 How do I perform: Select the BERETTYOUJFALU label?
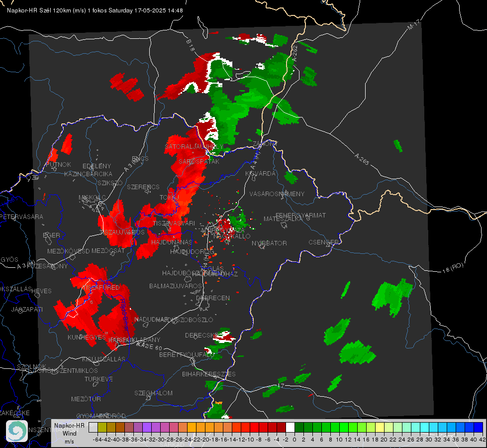(187, 355)
